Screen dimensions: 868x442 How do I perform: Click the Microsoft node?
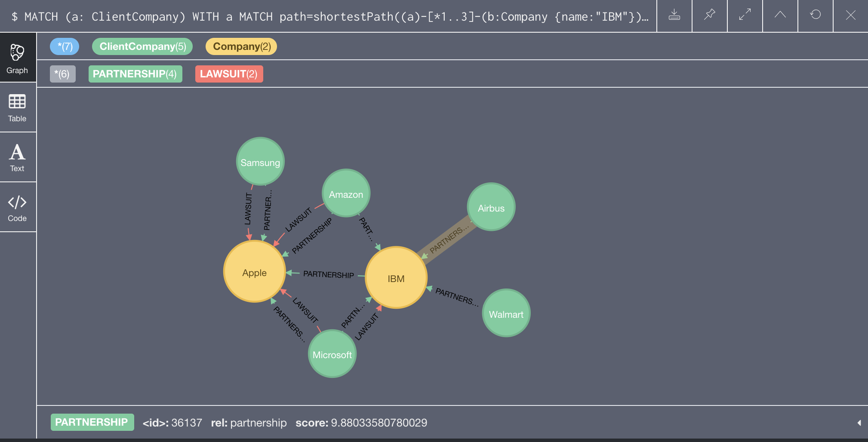[332, 354]
